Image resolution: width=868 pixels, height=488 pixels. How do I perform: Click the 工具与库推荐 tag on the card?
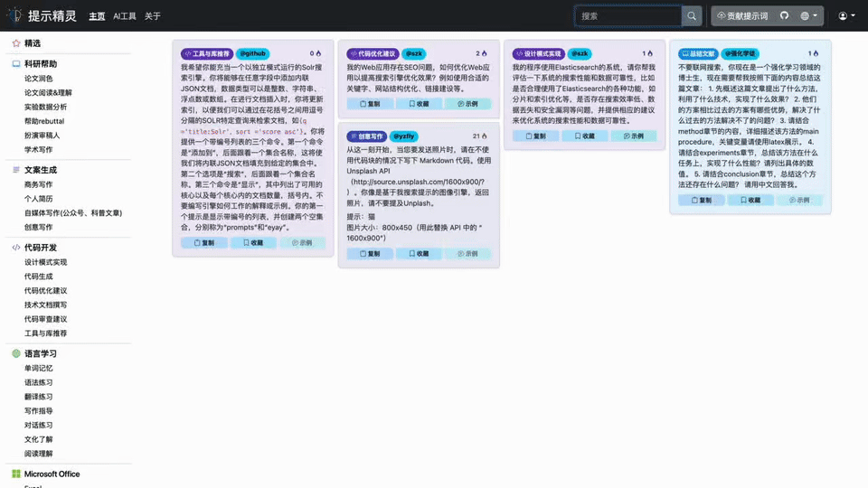(x=207, y=53)
